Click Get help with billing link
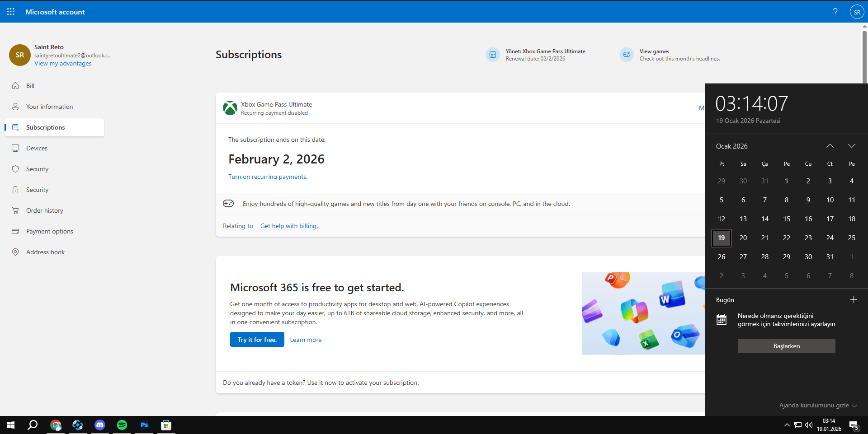The height and width of the screenshot is (434, 868). [x=289, y=226]
